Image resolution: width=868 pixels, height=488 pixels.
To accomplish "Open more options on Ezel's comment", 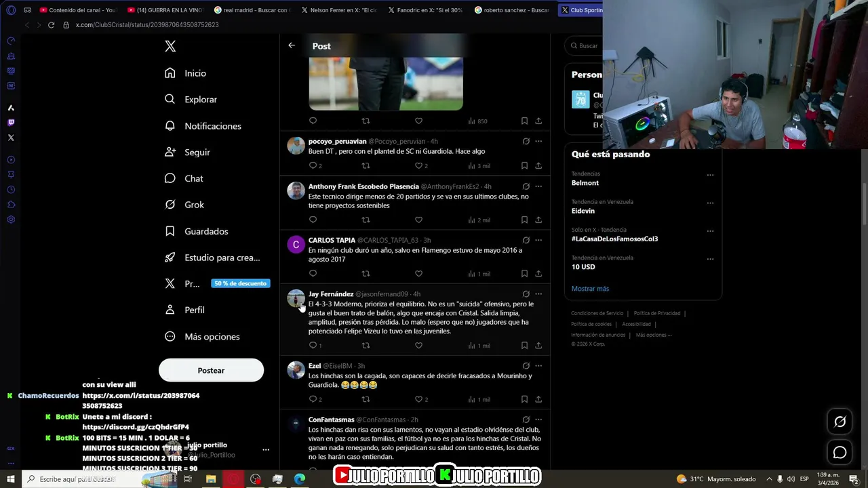I will click(538, 366).
